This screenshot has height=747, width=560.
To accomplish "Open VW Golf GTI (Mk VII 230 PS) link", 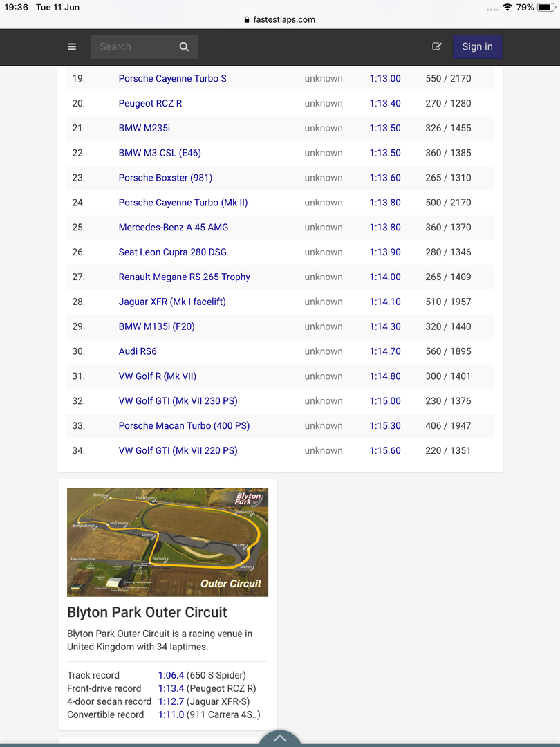I will 178,400.
